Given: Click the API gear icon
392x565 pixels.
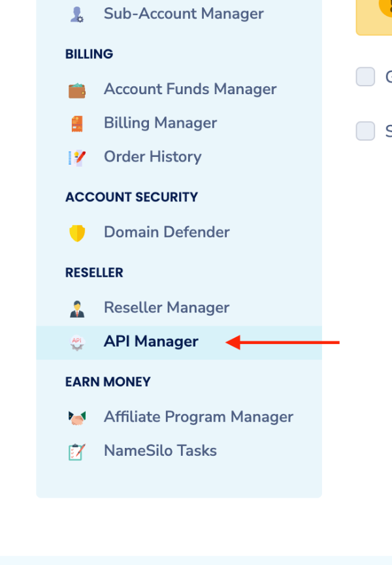Looking at the screenshot, I should coord(76,343).
